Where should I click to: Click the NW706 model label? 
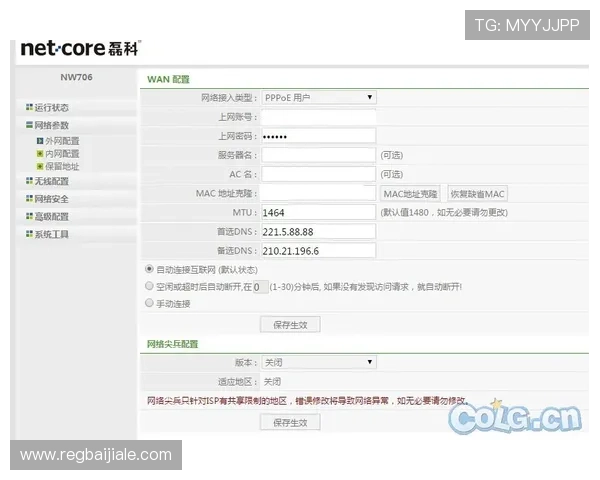click(x=76, y=77)
